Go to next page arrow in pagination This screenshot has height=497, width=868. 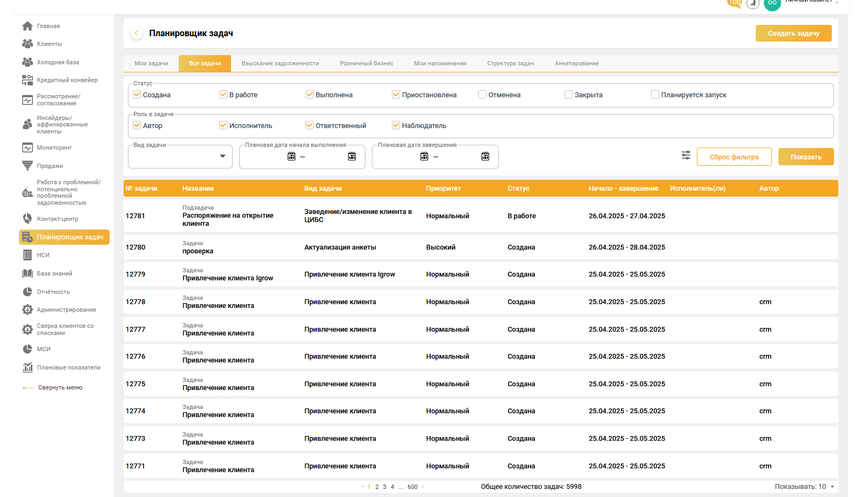pos(423,487)
